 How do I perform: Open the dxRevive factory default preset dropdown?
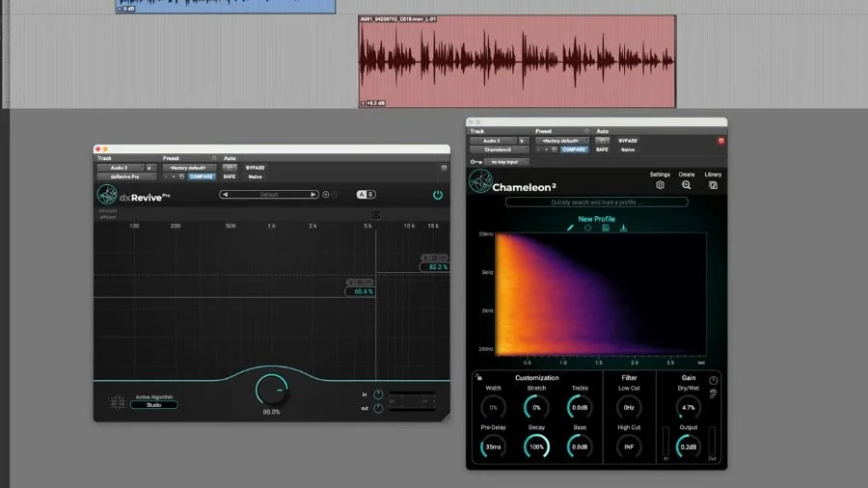189,168
